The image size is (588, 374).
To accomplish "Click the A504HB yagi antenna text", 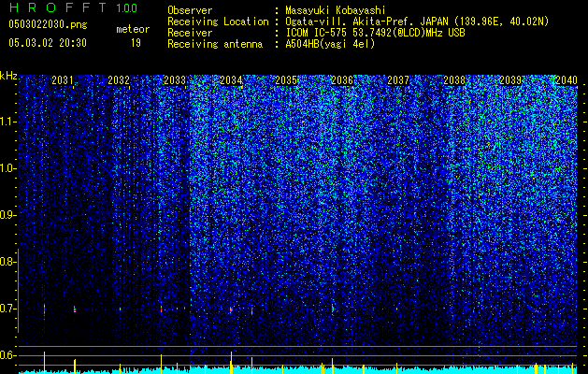I will 330,44.
